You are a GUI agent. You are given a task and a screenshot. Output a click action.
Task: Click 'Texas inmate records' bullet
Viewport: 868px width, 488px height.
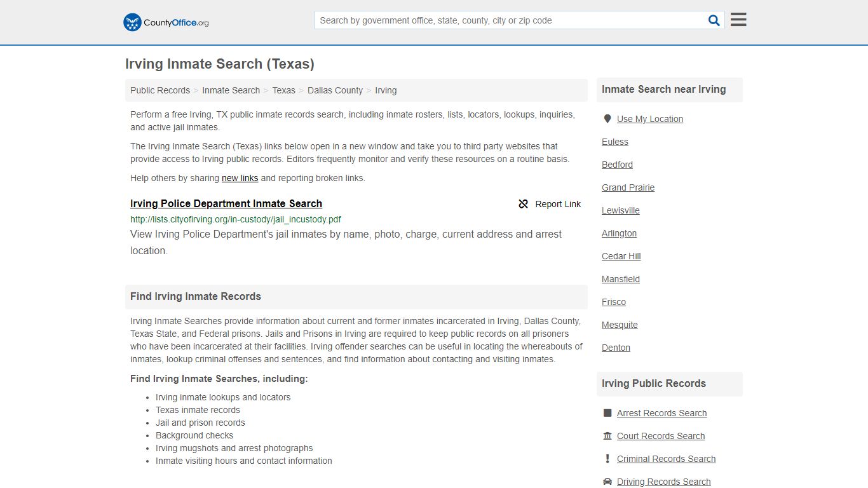click(x=198, y=410)
